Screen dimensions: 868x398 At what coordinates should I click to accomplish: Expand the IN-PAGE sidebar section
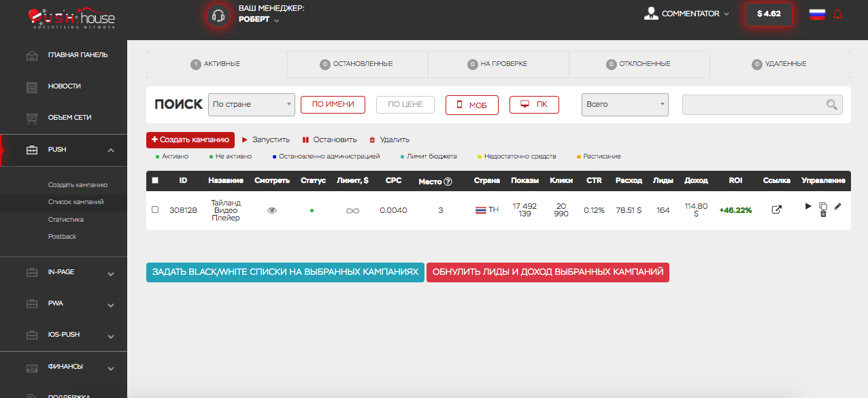pyautogui.click(x=111, y=273)
